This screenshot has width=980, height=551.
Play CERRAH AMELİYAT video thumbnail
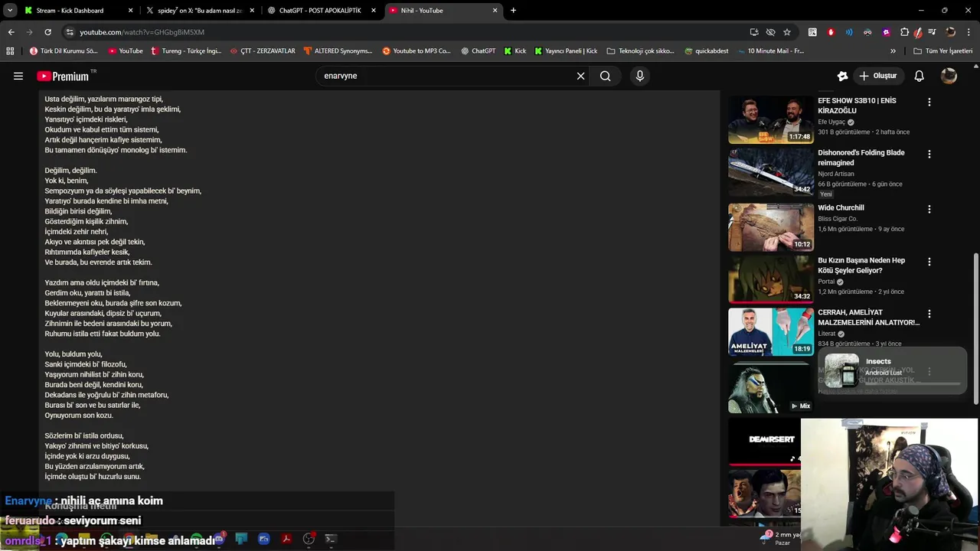[771, 331]
